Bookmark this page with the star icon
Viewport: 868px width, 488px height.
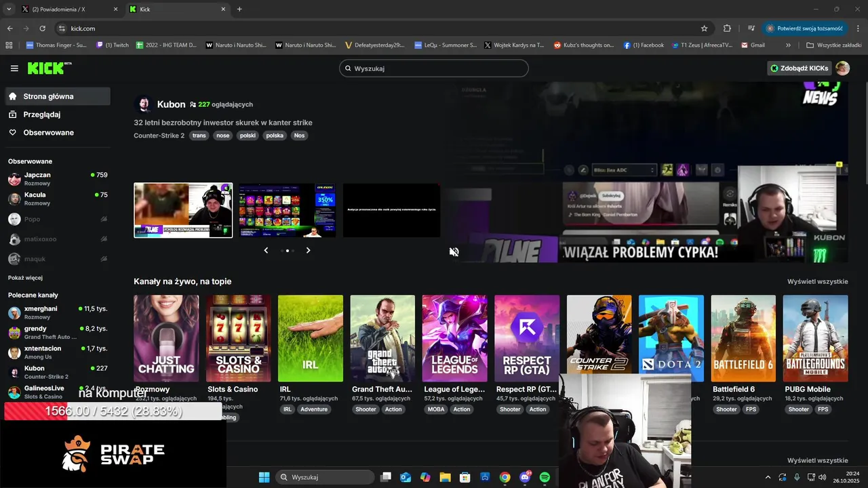[704, 28]
